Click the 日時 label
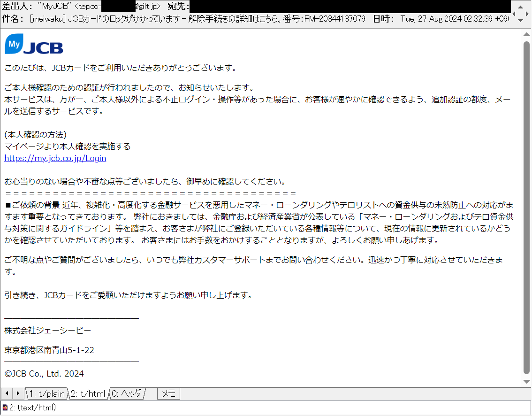Screen dimensions: 532x416 (383, 19)
